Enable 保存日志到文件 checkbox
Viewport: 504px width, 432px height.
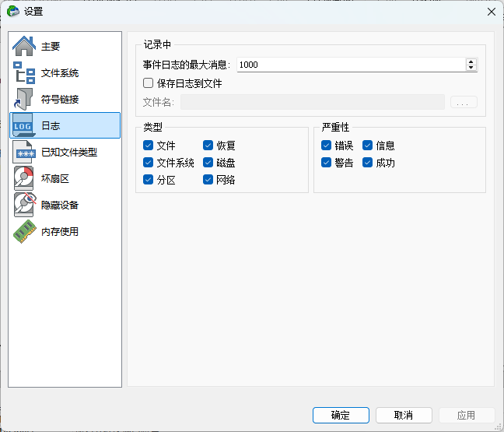(148, 83)
